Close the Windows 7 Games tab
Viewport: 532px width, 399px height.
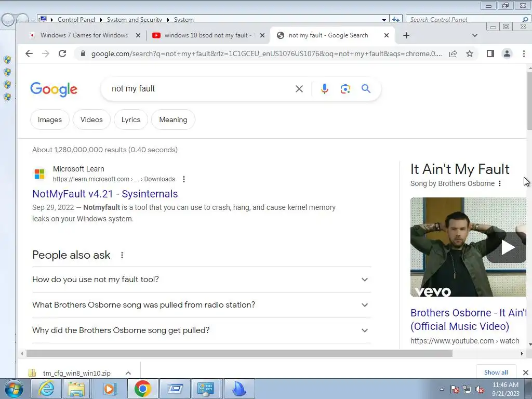[138, 35]
